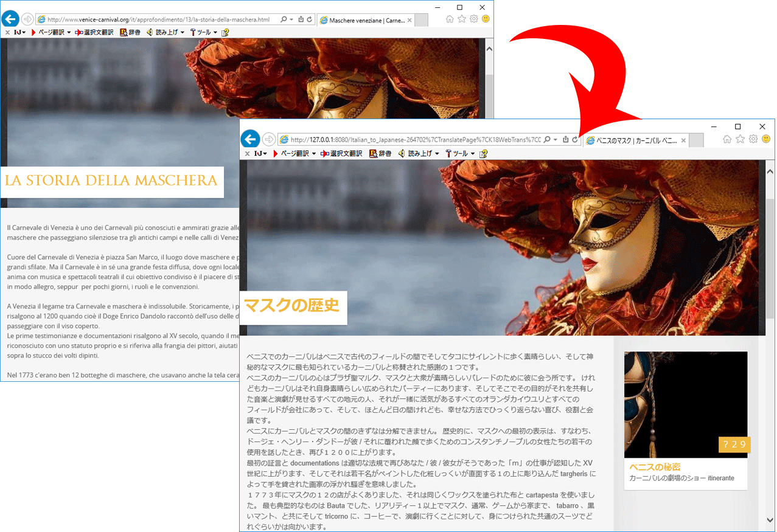Open address suggestions dropdown for venice-carnival.org
The width and height of the screenshot is (777, 532).
(x=292, y=19)
